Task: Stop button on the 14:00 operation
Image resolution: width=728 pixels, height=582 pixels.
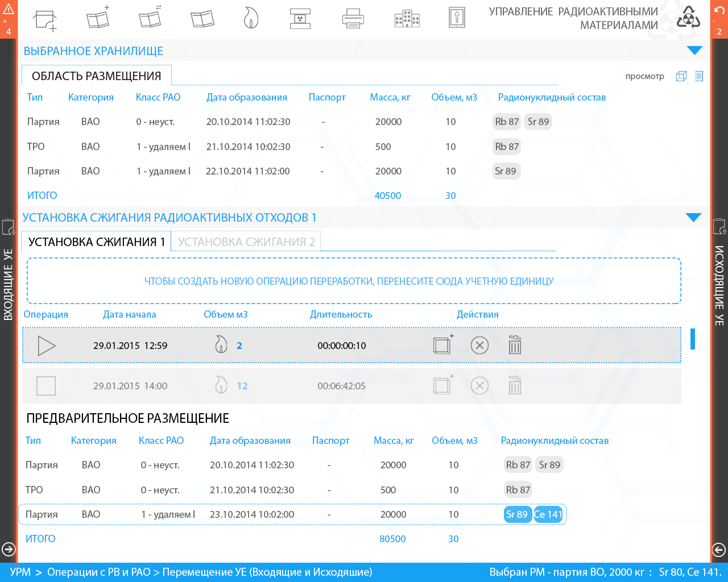Action: coord(46,386)
